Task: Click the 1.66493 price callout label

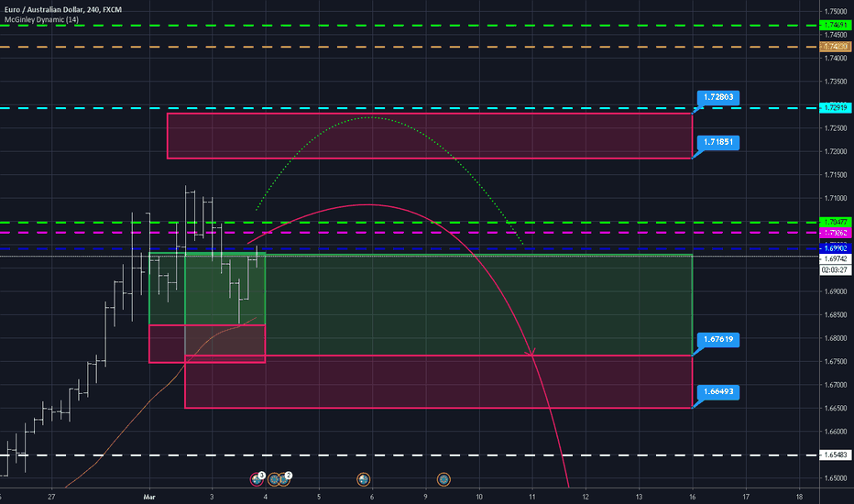Action: coord(721,391)
